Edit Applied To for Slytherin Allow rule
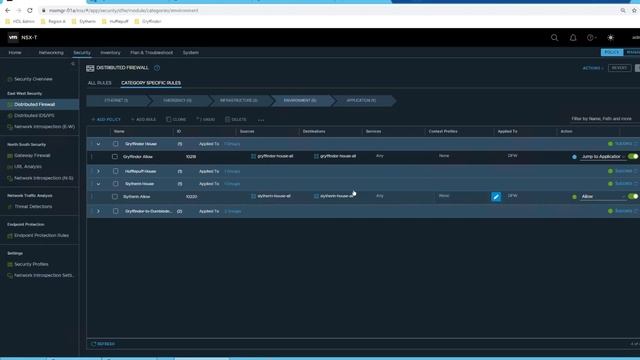Viewport: 640px width, 360px height. [x=496, y=197]
